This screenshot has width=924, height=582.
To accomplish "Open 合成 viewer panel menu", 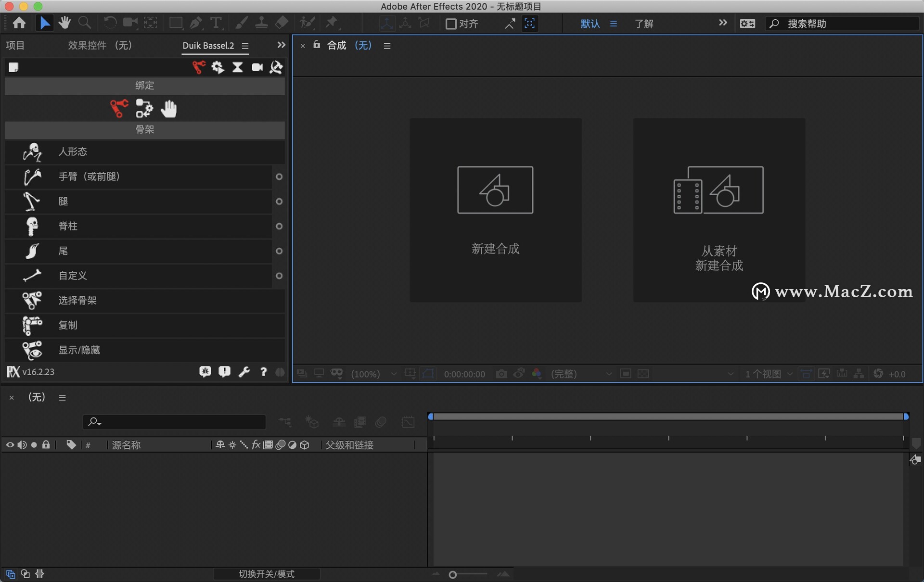I will (387, 46).
